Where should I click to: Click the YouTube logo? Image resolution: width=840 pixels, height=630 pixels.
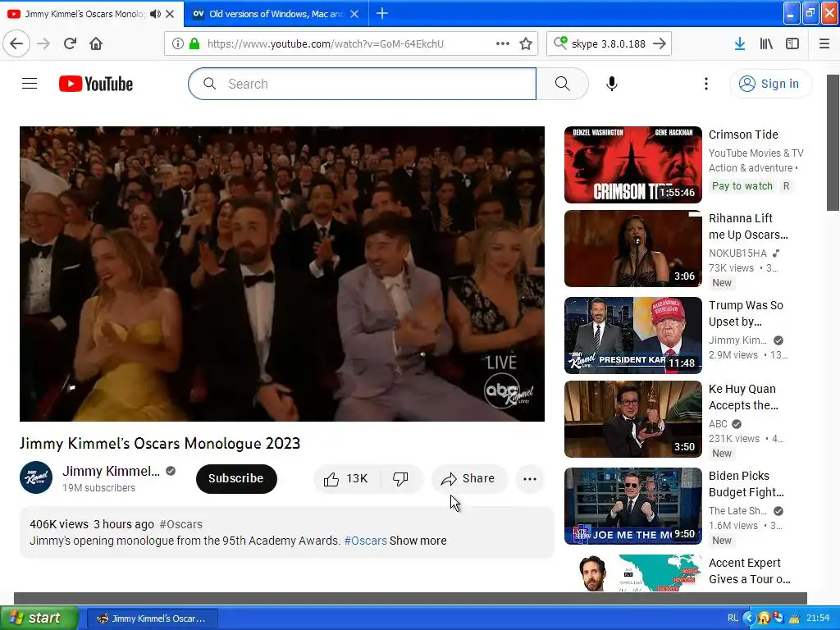[x=96, y=84]
